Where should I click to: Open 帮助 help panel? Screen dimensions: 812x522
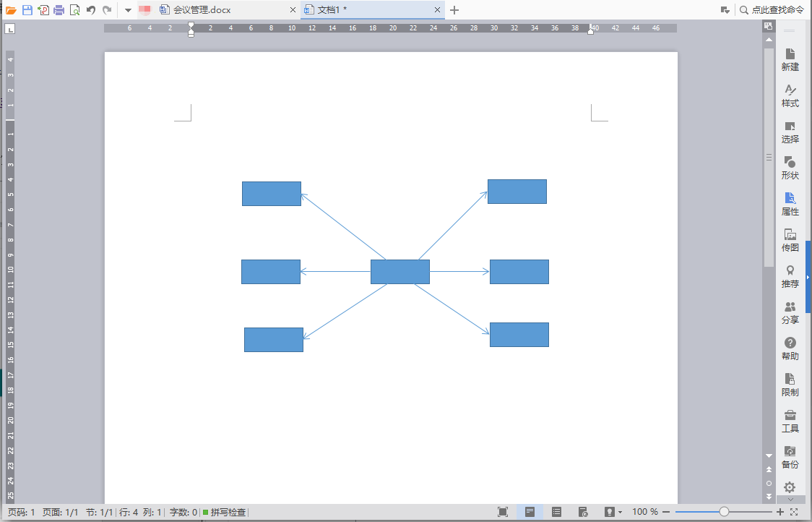(790, 349)
